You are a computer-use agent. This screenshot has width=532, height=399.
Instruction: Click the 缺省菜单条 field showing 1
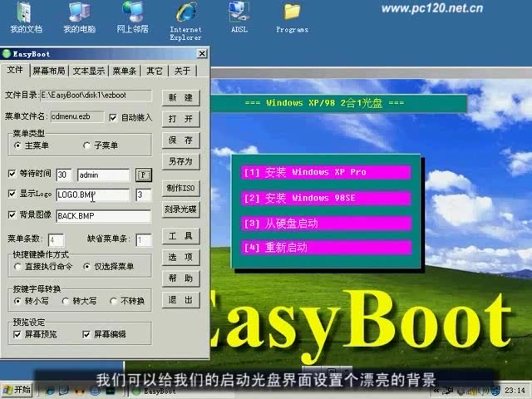point(144,240)
